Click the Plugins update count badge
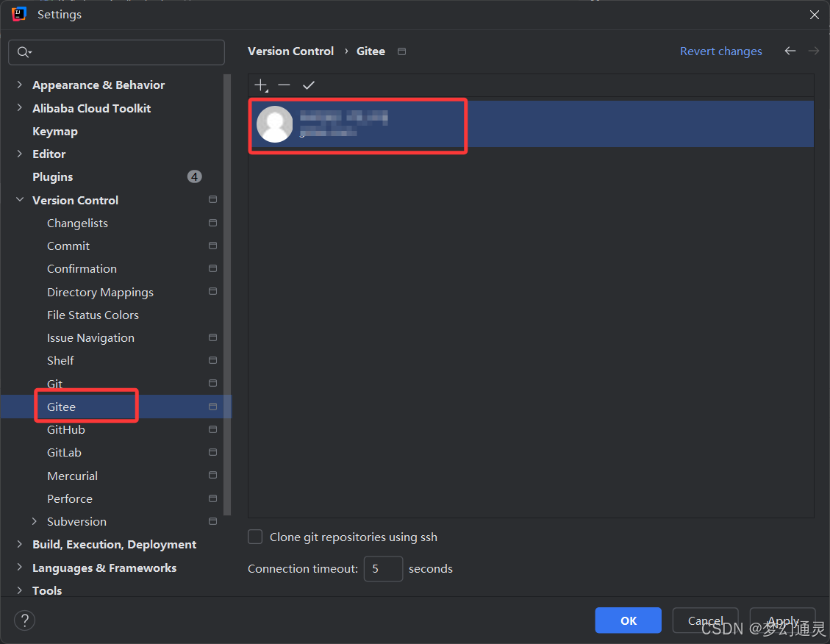This screenshot has width=830, height=644. click(x=195, y=176)
